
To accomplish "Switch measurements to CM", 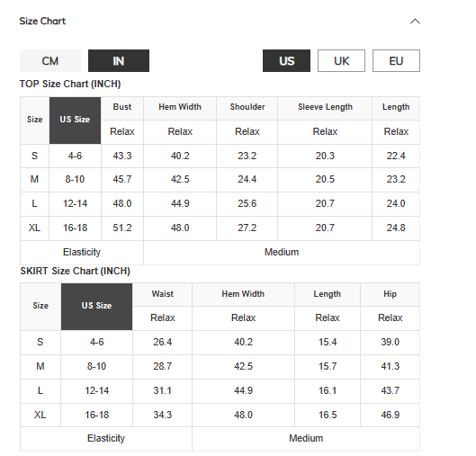I will tap(50, 60).
